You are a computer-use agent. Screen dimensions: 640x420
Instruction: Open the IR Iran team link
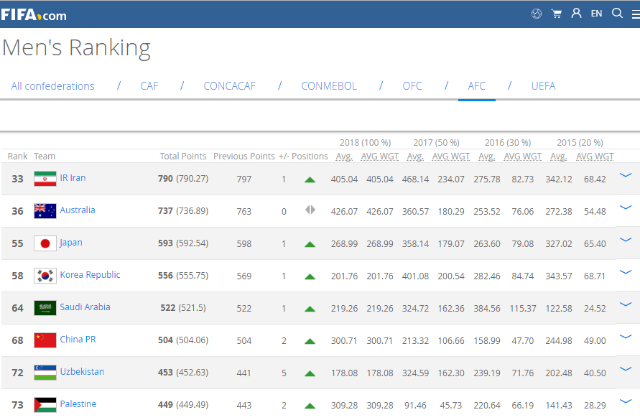tap(73, 178)
